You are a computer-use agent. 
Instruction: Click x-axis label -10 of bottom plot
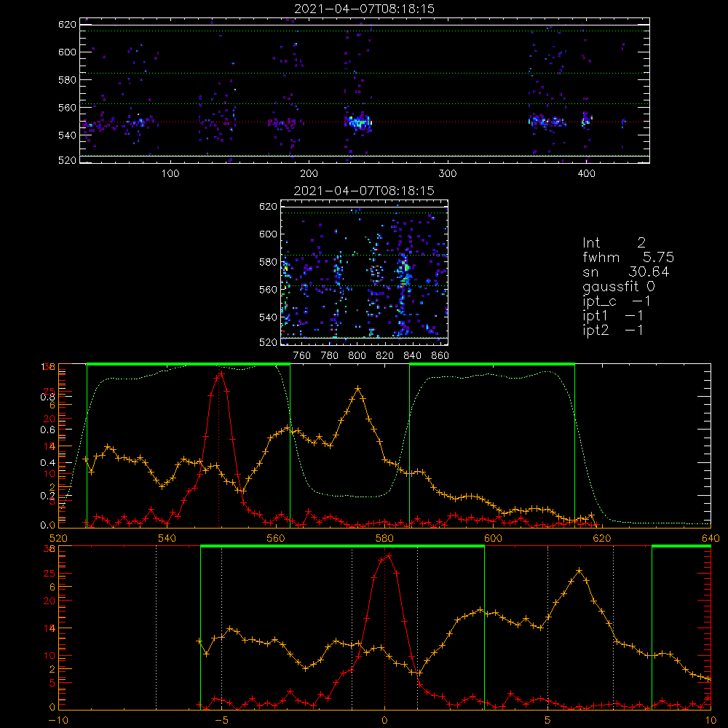(58, 720)
